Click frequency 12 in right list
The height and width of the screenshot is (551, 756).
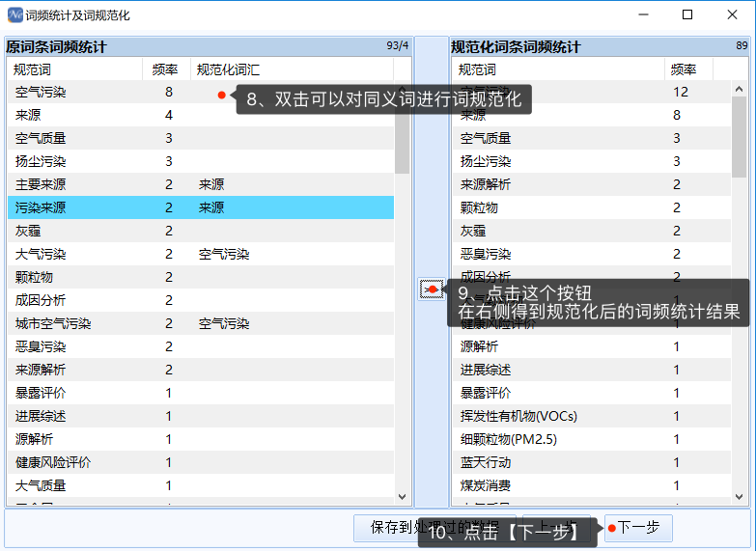[x=681, y=92]
